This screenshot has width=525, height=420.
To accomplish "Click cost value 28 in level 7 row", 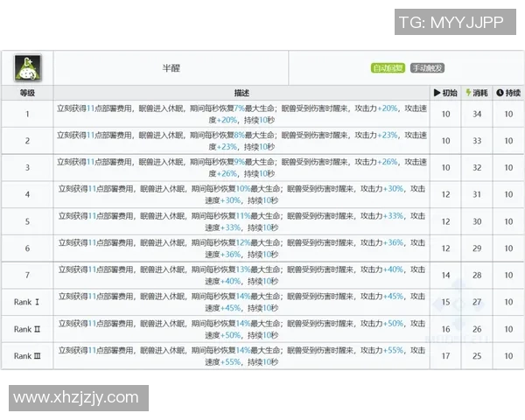I will click(x=477, y=275).
